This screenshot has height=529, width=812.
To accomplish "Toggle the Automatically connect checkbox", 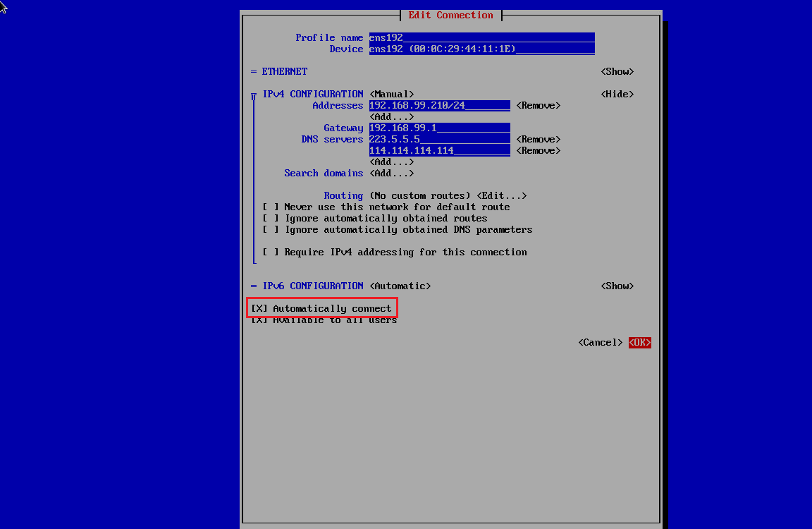I will click(259, 308).
